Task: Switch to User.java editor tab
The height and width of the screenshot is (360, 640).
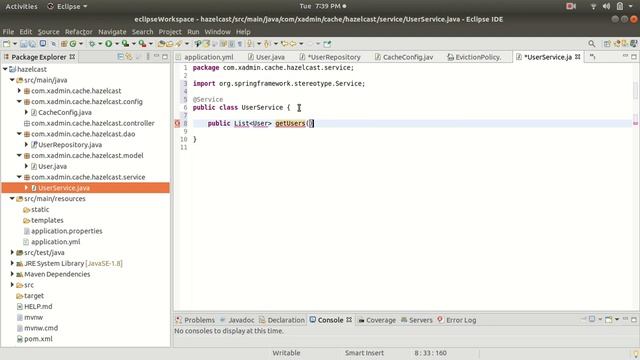Action: pyautogui.click(x=267, y=57)
